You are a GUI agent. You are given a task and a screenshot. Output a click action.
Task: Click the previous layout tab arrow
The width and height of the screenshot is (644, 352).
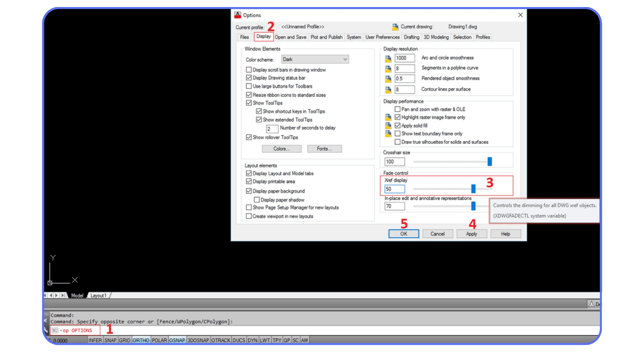coord(51,295)
